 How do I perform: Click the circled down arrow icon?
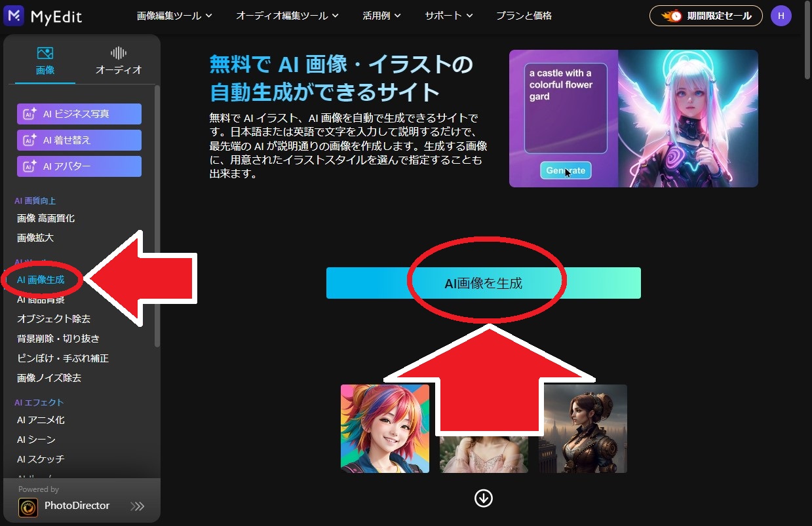point(483,498)
